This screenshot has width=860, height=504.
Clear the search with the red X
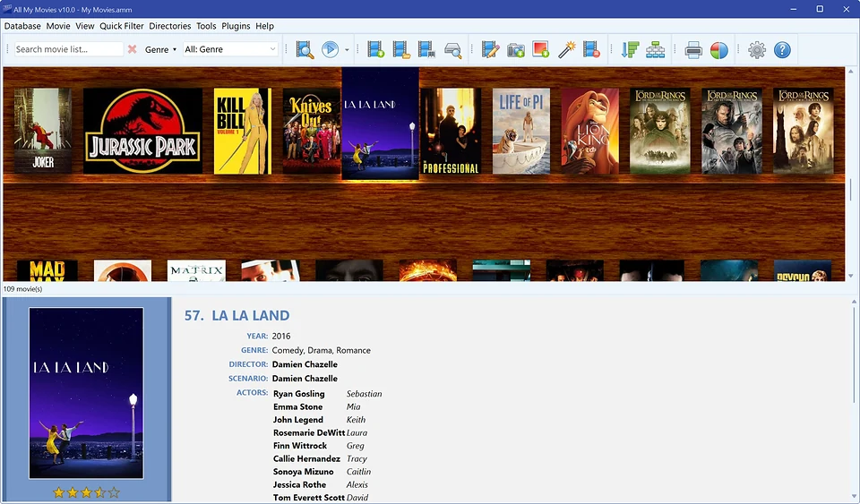(x=133, y=49)
